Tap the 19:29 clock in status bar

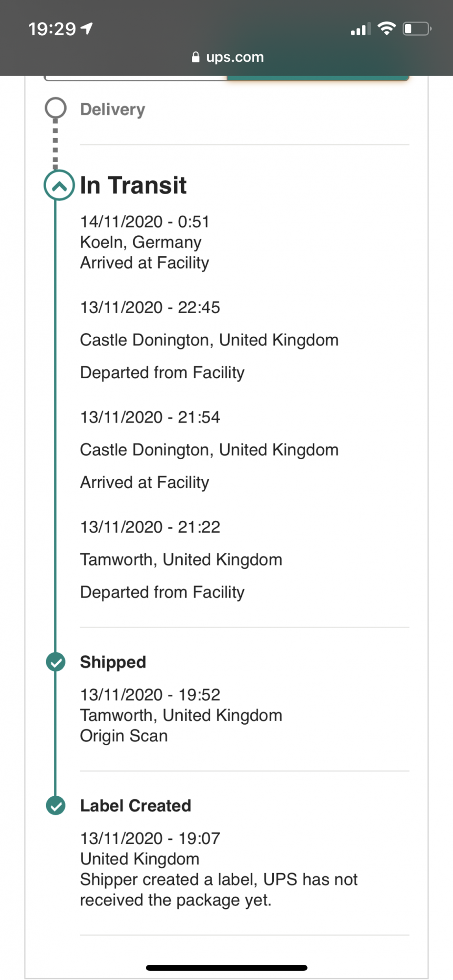point(52,29)
